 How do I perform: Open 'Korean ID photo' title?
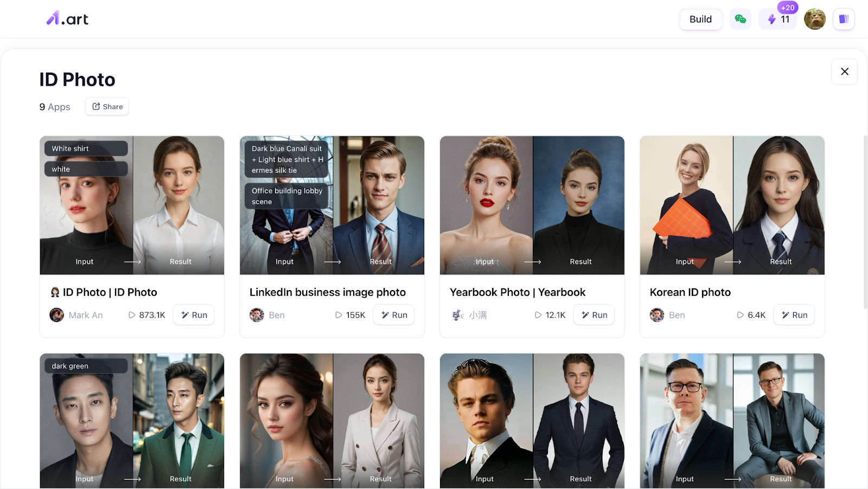point(690,292)
